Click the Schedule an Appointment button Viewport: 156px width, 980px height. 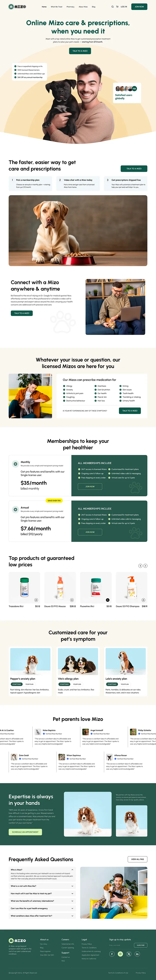[x=25, y=832]
